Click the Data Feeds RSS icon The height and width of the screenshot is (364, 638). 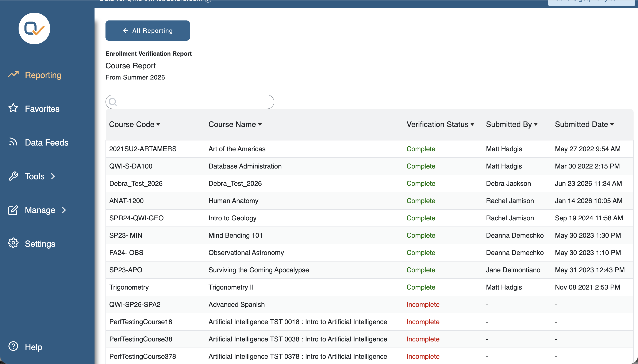point(13,142)
